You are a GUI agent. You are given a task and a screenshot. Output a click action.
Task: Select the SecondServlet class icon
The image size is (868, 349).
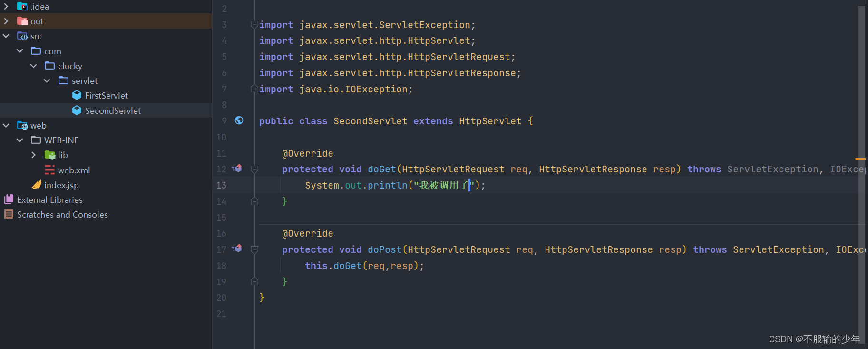(77, 110)
